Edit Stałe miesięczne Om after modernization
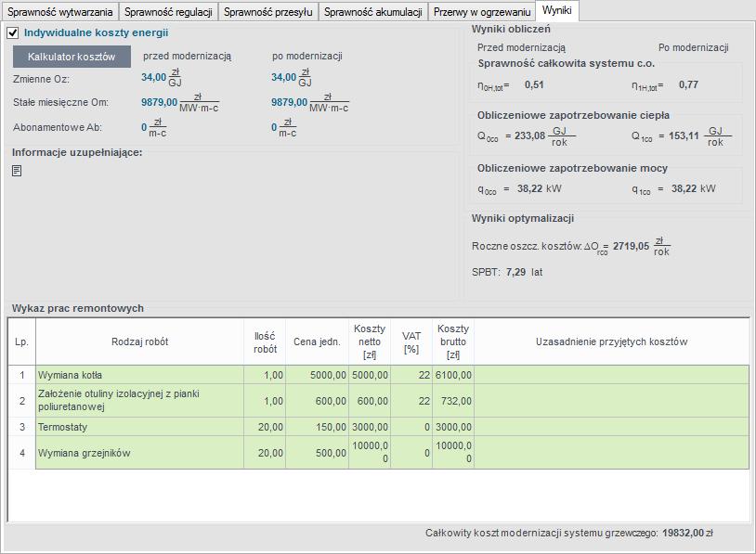 click(x=289, y=102)
